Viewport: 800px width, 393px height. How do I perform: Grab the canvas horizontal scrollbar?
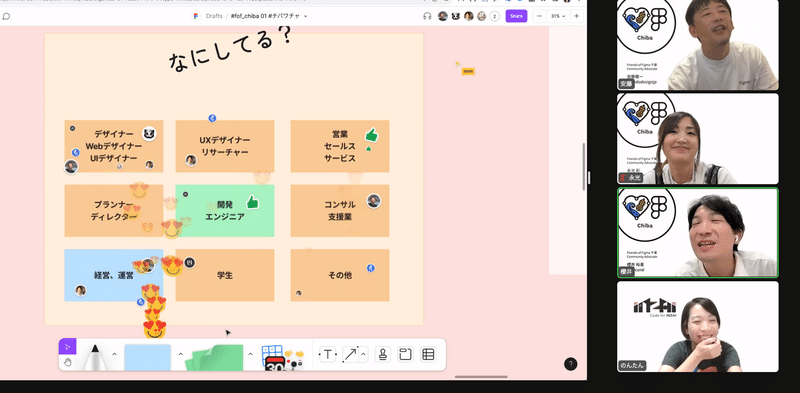tap(481, 377)
